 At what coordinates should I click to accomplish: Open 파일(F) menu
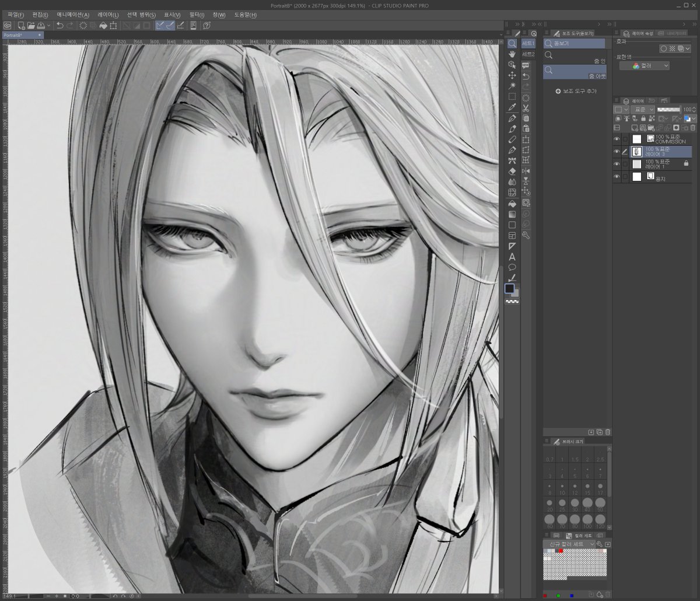coord(16,15)
